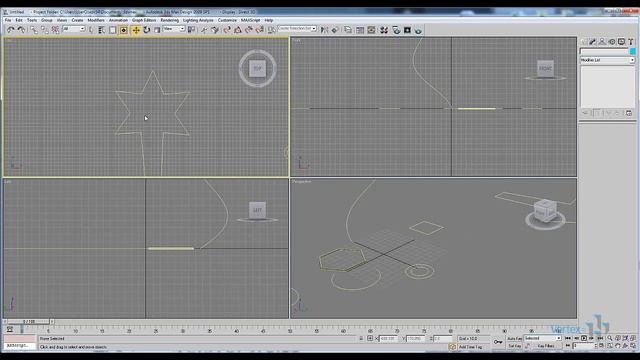Click the Set Keys large key icon
Image resolution: width=640 pixels, height=360 pixels.
click(x=498, y=342)
